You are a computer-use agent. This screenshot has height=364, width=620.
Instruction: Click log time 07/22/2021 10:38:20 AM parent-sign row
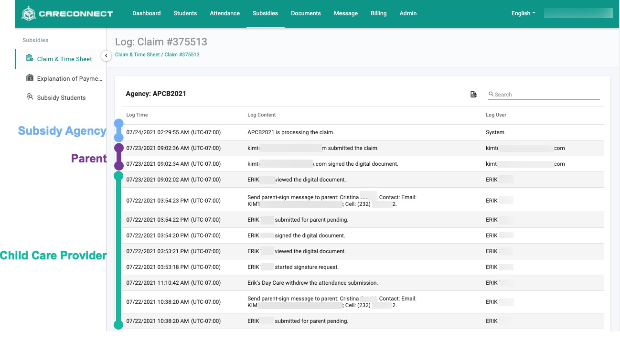173,302
